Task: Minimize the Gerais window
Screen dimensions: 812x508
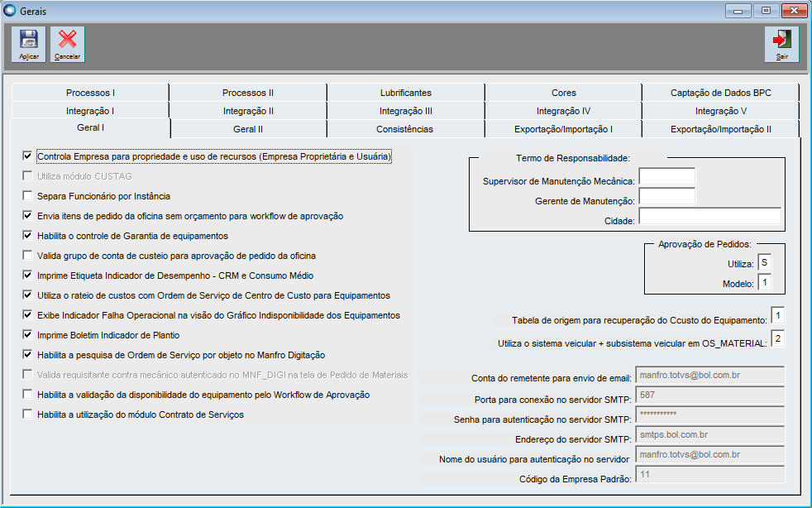Action: coord(738,11)
